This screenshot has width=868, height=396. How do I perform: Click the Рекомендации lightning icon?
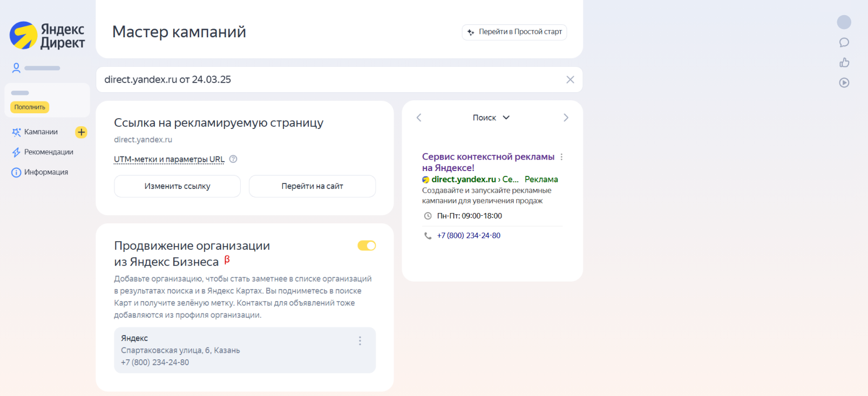pyautogui.click(x=16, y=152)
